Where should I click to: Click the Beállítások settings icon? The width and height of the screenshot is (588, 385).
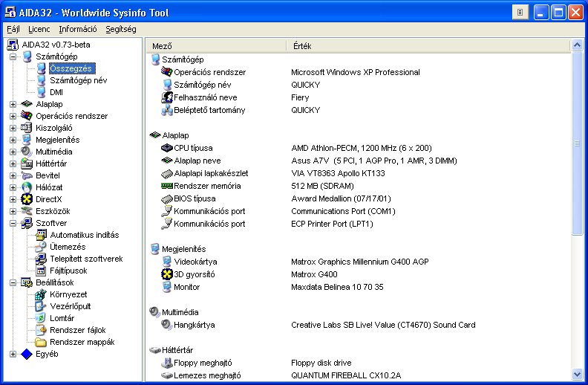click(27, 282)
